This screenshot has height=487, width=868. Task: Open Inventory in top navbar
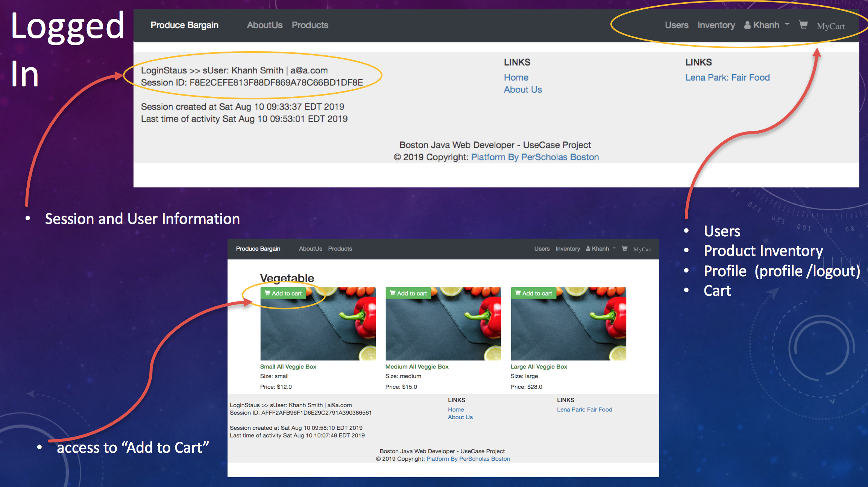coord(716,25)
